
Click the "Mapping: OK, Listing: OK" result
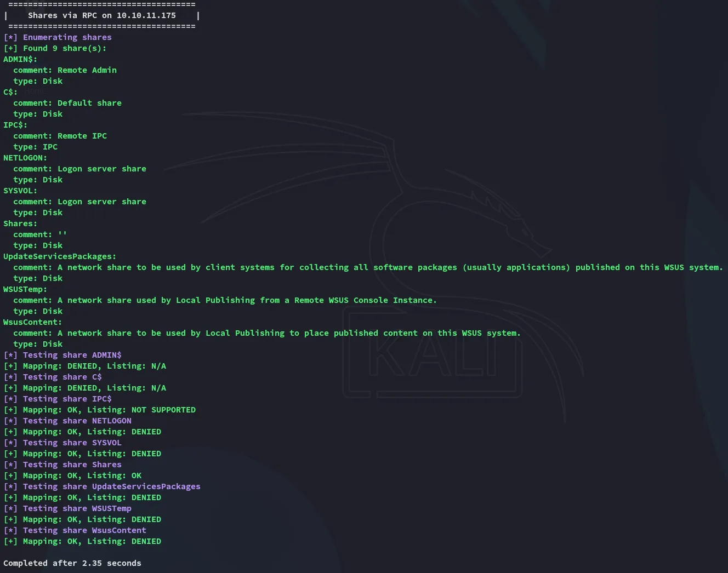coord(82,475)
